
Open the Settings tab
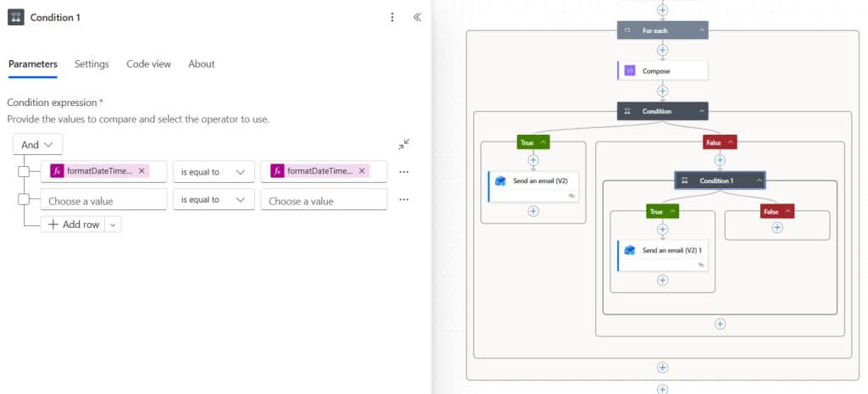pos(92,64)
